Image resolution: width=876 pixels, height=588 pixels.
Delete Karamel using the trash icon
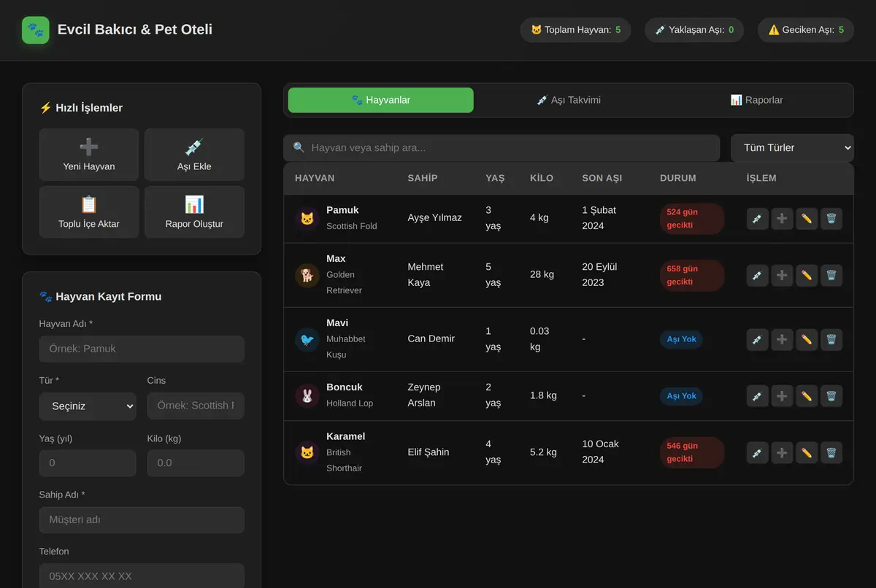pyautogui.click(x=831, y=452)
